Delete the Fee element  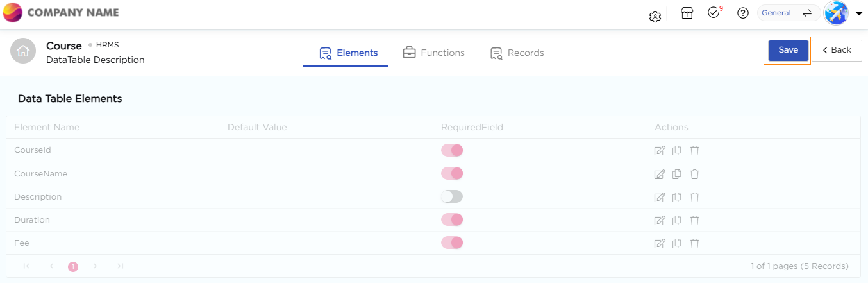[694, 243]
